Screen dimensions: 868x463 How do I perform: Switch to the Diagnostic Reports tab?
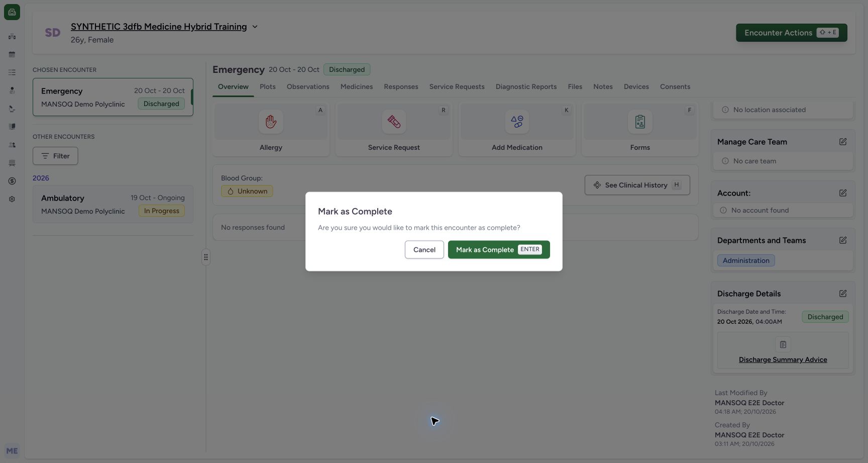(526, 86)
